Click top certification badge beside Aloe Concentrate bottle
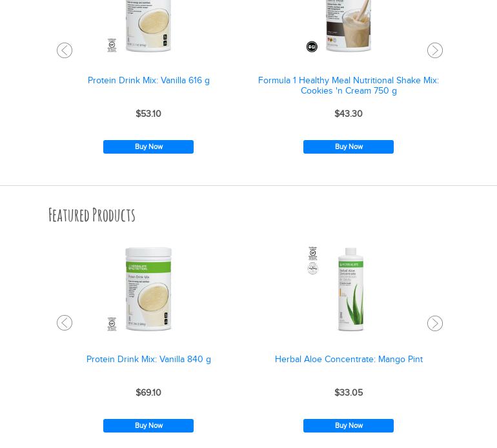The height and width of the screenshot is (448, 497). (313, 253)
